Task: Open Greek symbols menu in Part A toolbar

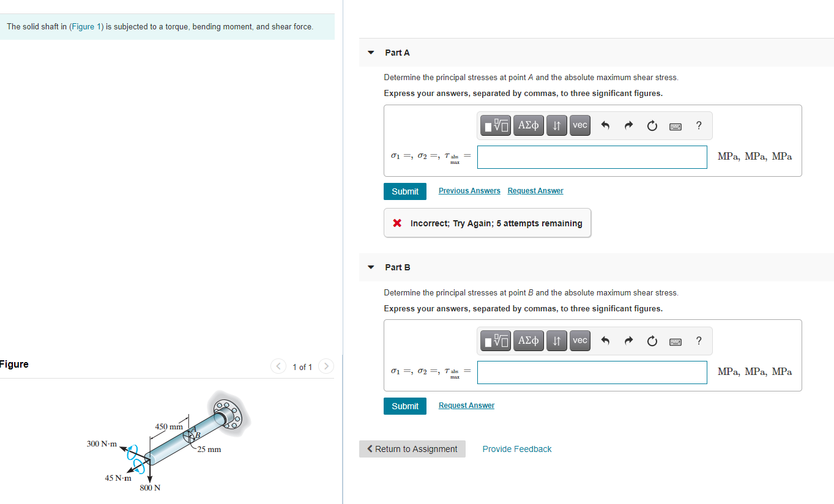Action: [x=529, y=125]
